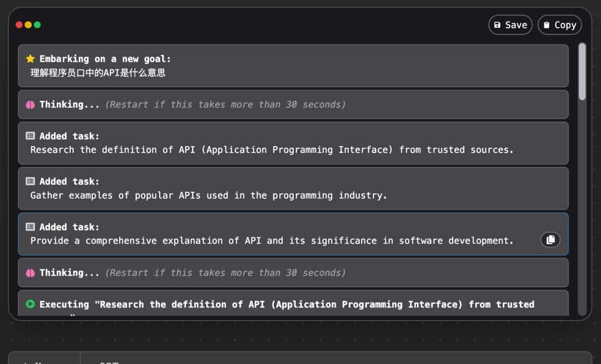601x364 pixels.
Task: Click the list icon of the "Research the definition" task
Action: click(x=31, y=136)
